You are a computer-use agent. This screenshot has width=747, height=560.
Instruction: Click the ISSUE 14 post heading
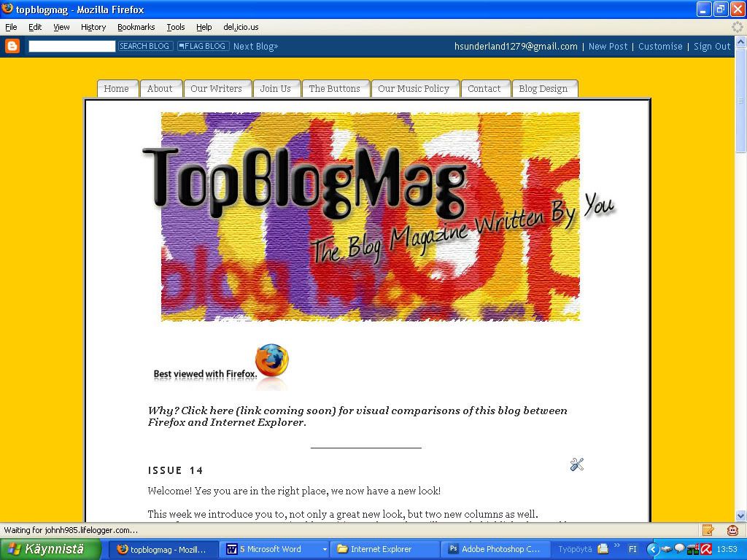(x=175, y=470)
